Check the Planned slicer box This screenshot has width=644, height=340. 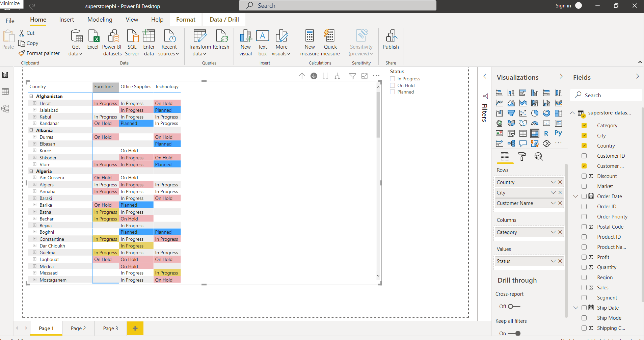coord(393,92)
